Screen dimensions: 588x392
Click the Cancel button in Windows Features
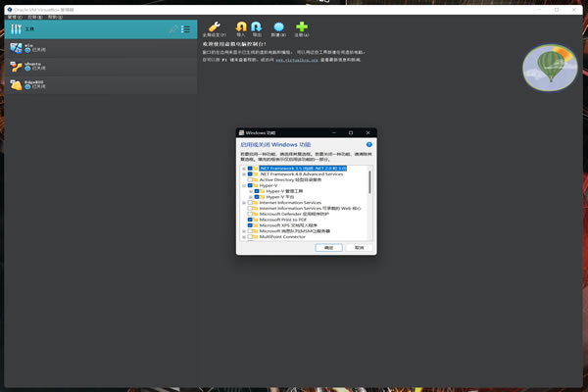(359, 248)
